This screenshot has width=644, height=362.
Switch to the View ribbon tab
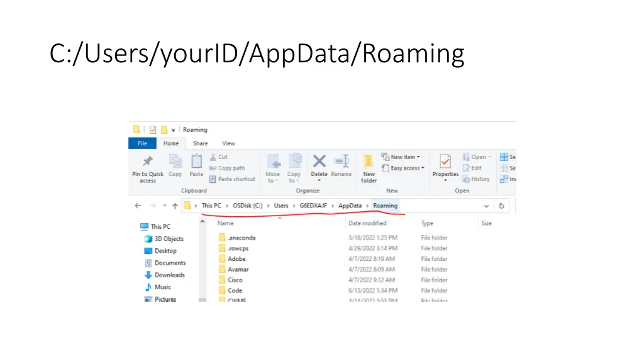(x=228, y=143)
